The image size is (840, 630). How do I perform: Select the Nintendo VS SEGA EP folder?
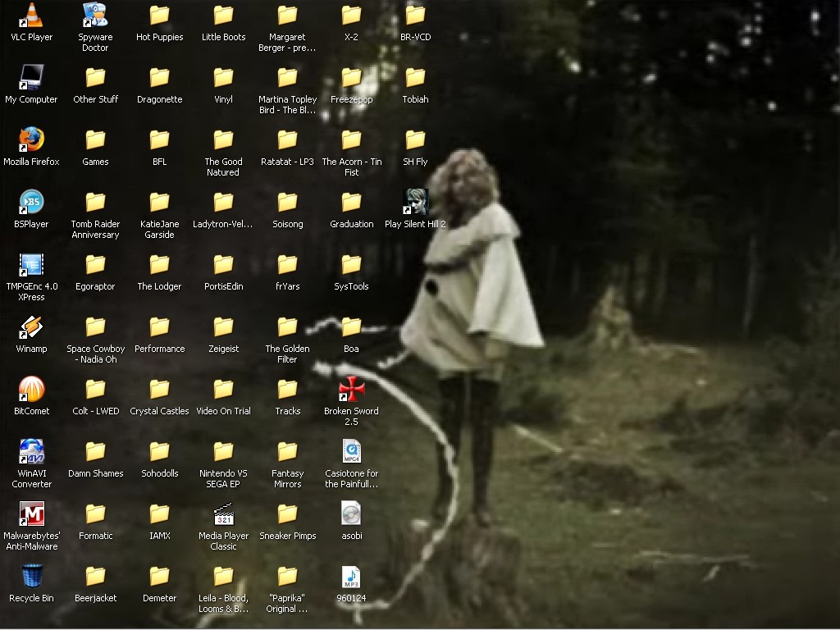[x=223, y=452]
